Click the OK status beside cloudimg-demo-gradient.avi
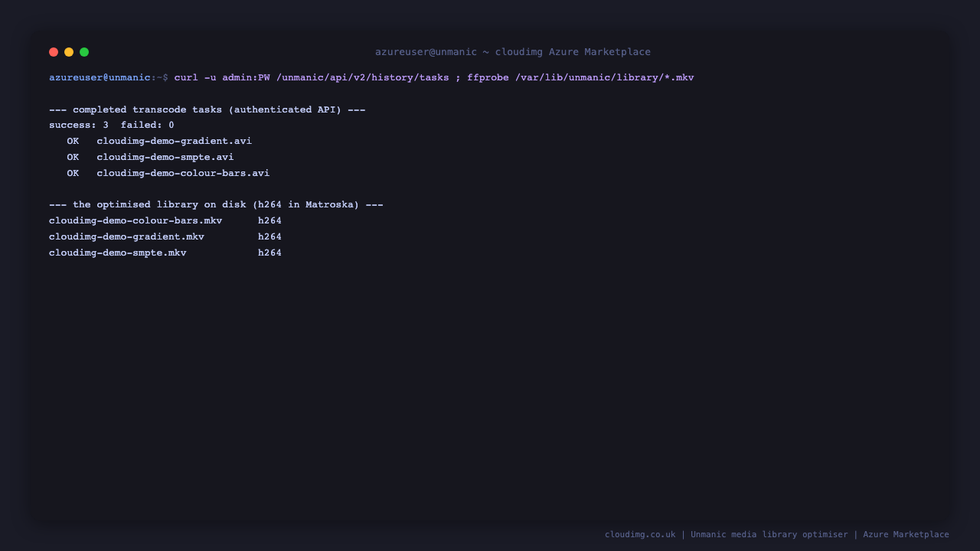This screenshot has width=980, height=551. [x=73, y=141]
